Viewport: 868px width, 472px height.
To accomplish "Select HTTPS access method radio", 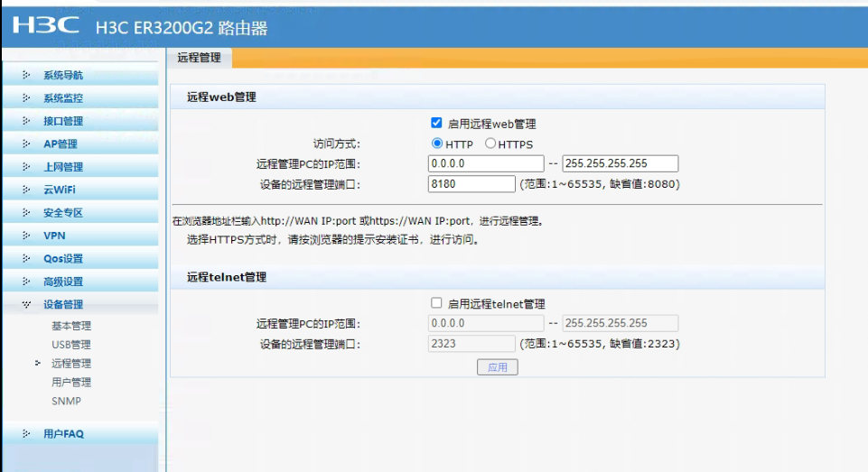I will (x=490, y=143).
